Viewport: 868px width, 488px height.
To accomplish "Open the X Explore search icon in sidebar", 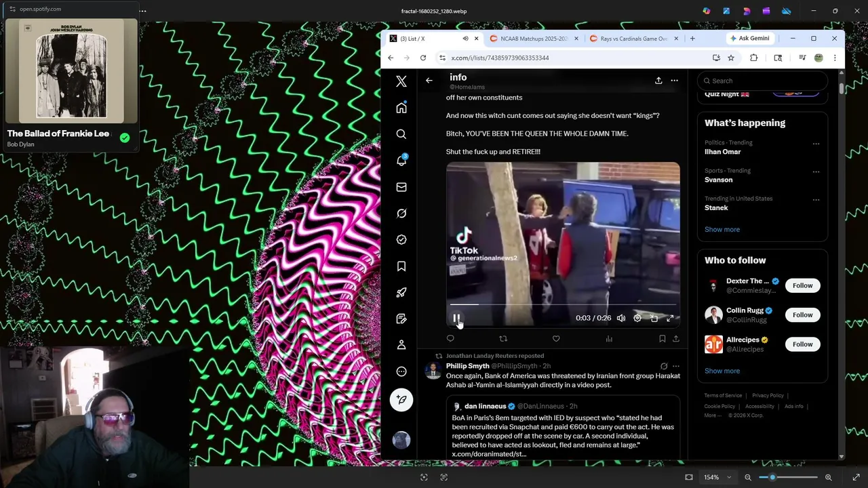I will tap(401, 134).
